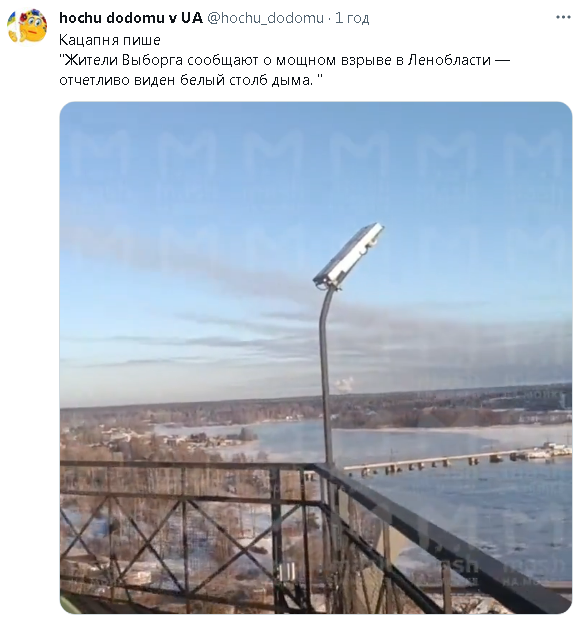Click the bridge over the water in video
This screenshot has height=618, width=588.
457,460
